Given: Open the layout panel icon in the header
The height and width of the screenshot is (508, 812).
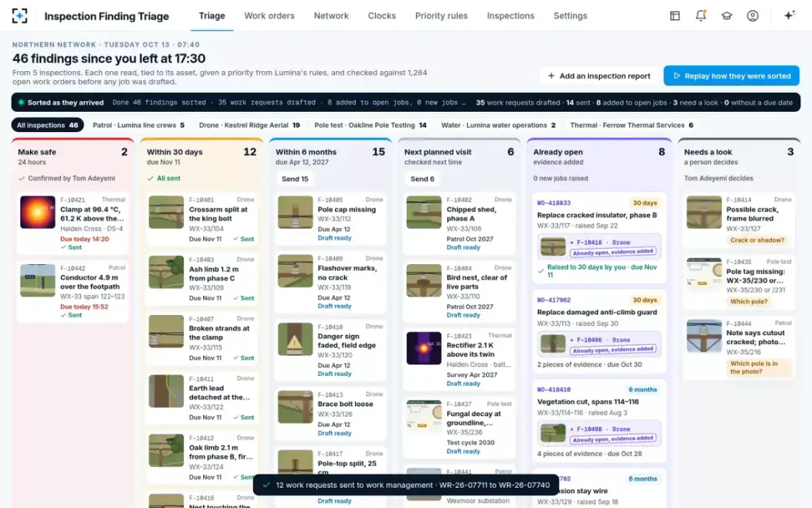Looking at the screenshot, I should pyautogui.click(x=675, y=16).
